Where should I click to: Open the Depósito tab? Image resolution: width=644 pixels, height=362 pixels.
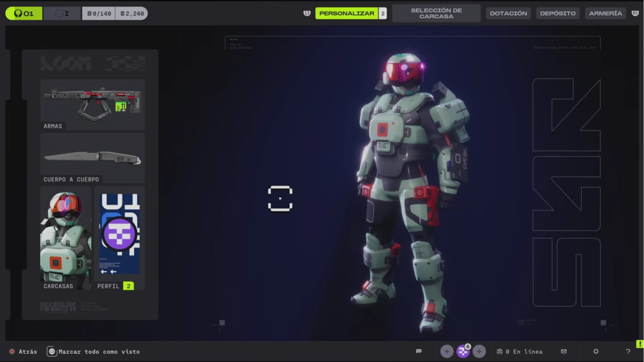[x=557, y=13]
